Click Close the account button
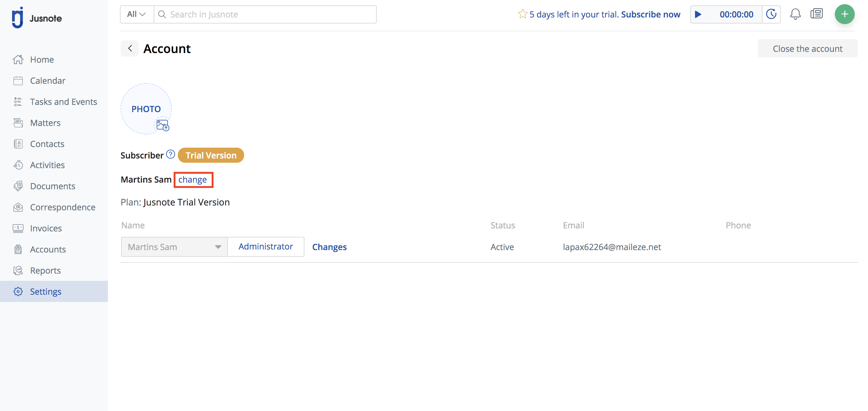 tap(807, 49)
